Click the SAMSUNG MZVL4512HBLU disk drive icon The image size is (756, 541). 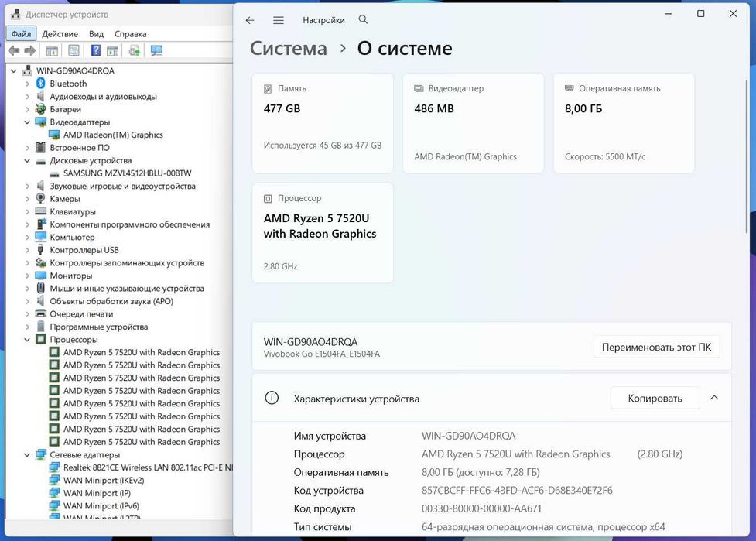click(54, 173)
